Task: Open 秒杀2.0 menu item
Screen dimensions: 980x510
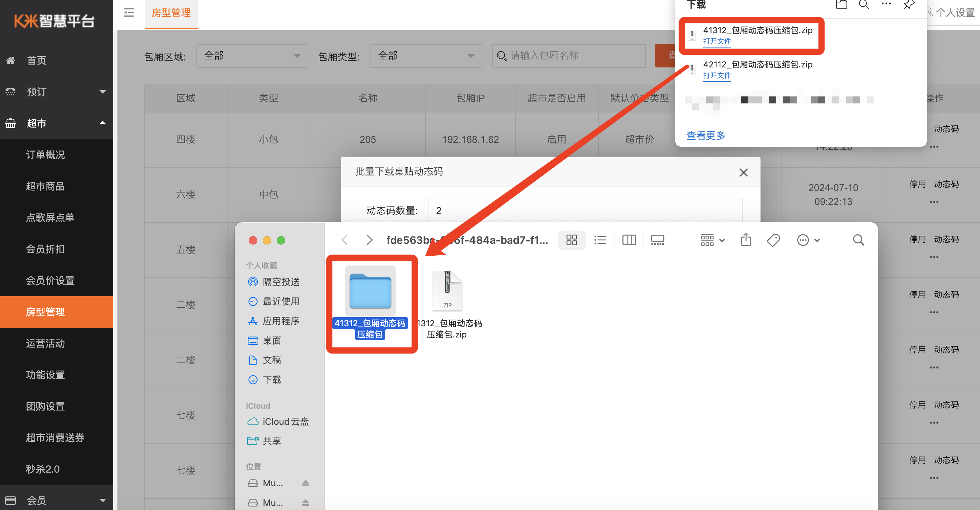Action: pyautogui.click(x=43, y=469)
